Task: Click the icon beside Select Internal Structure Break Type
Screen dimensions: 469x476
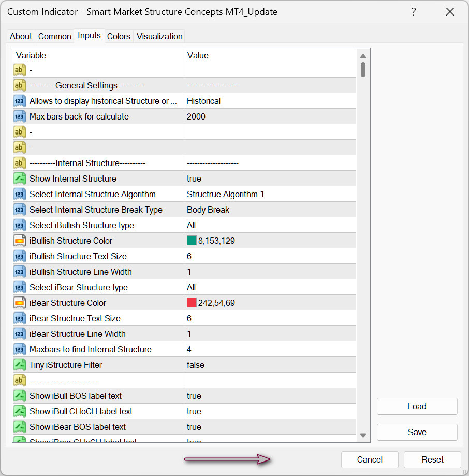Action: [x=20, y=210]
